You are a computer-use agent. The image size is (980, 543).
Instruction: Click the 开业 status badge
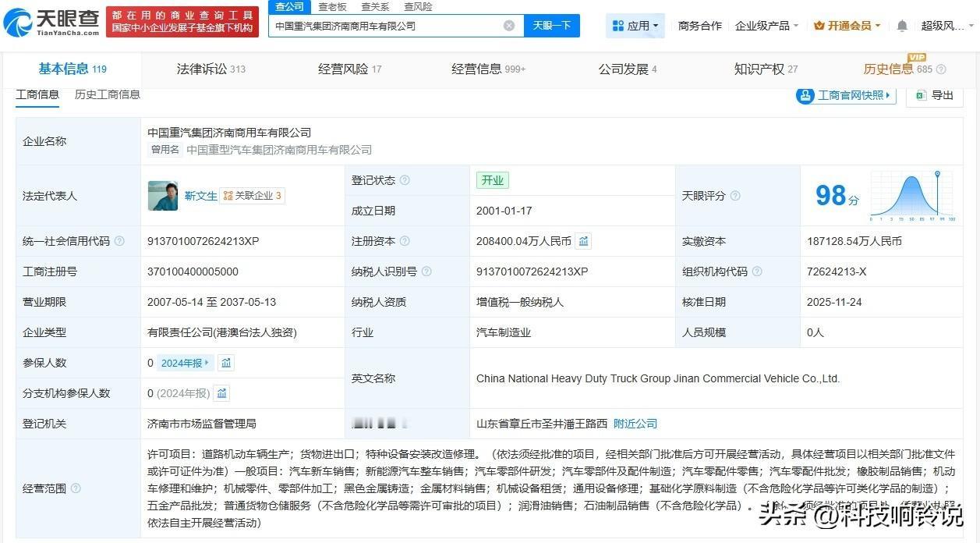pos(493,180)
